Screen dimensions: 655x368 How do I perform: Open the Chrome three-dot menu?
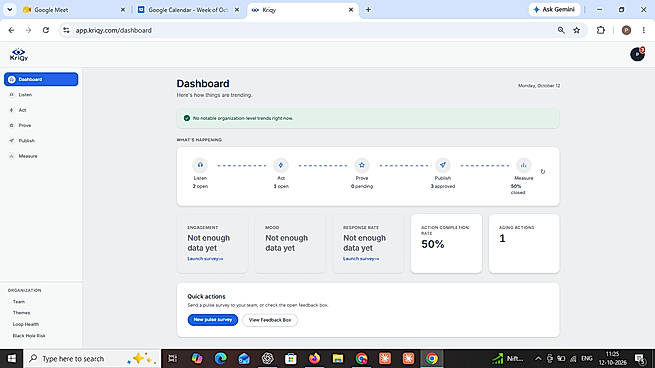(644, 30)
